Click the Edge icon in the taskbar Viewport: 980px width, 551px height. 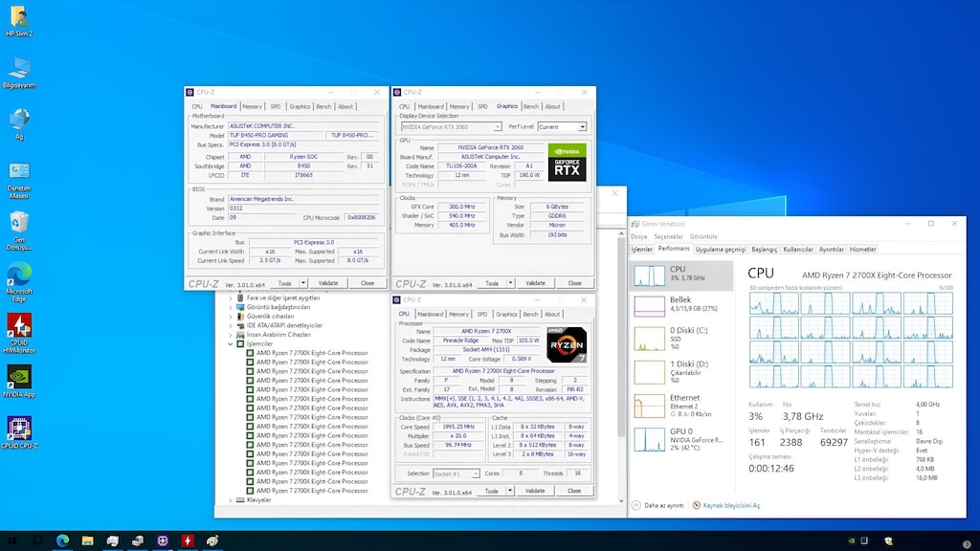pos(62,541)
